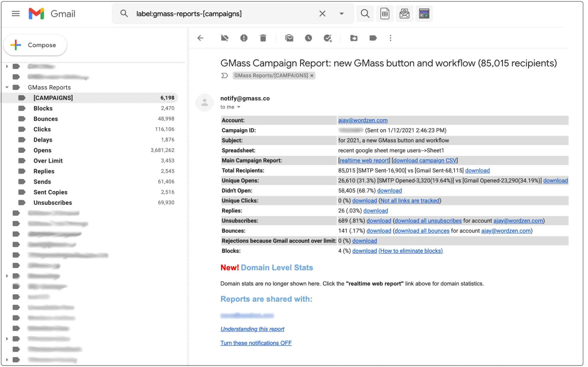
Task: Report spam using the exclamation icon
Action: pos(244,38)
